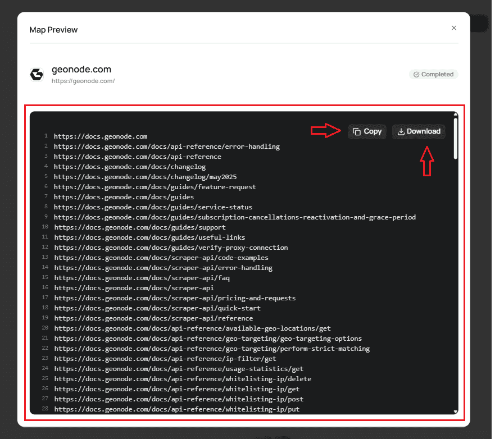The width and height of the screenshot is (504, 439).
Task: Select the docs/changelog URL on line 4
Action: point(130,167)
